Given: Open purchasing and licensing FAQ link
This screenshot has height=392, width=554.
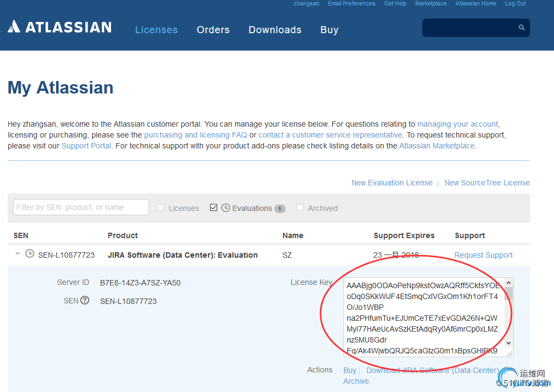Looking at the screenshot, I should (195, 135).
